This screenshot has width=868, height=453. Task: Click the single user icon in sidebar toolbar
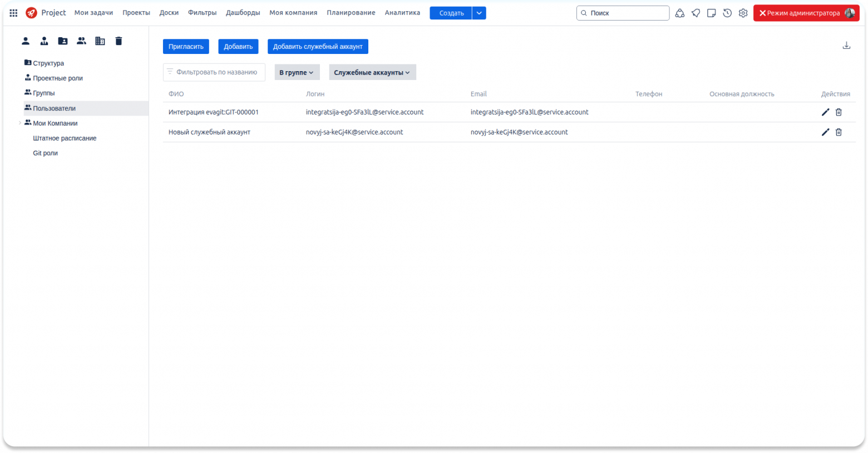click(26, 41)
